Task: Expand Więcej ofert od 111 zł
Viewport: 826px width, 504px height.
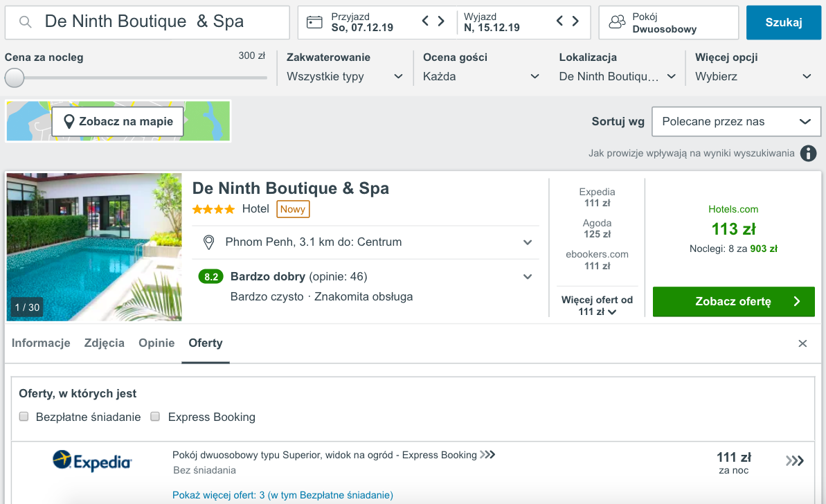Action: coord(597,305)
